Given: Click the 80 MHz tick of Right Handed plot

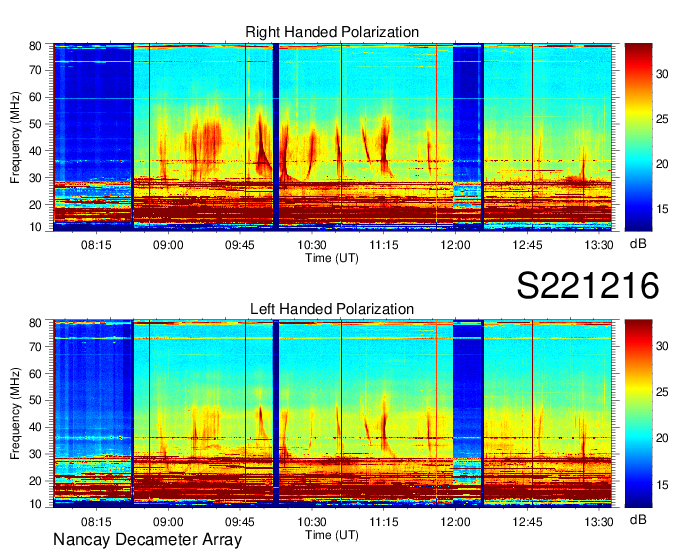Looking at the screenshot, I should 35,46.
